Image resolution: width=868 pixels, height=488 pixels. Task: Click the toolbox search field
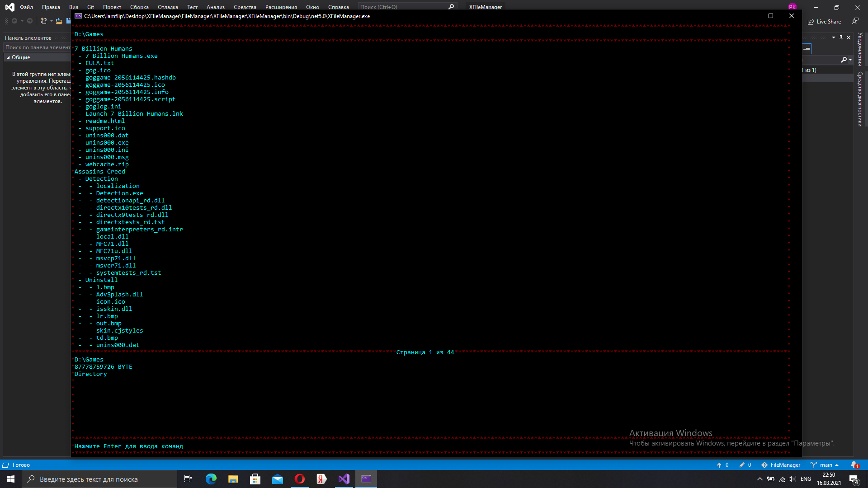coord(37,47)
